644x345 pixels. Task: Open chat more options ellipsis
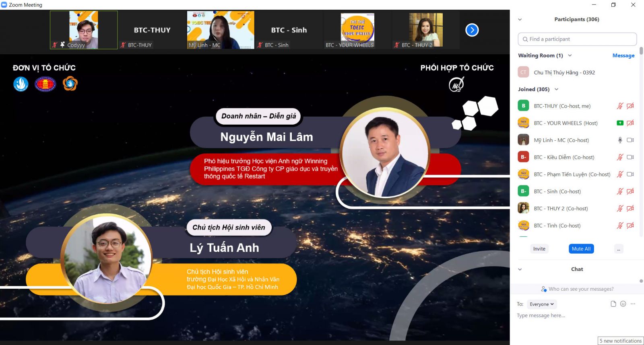[x=633, y=304]
